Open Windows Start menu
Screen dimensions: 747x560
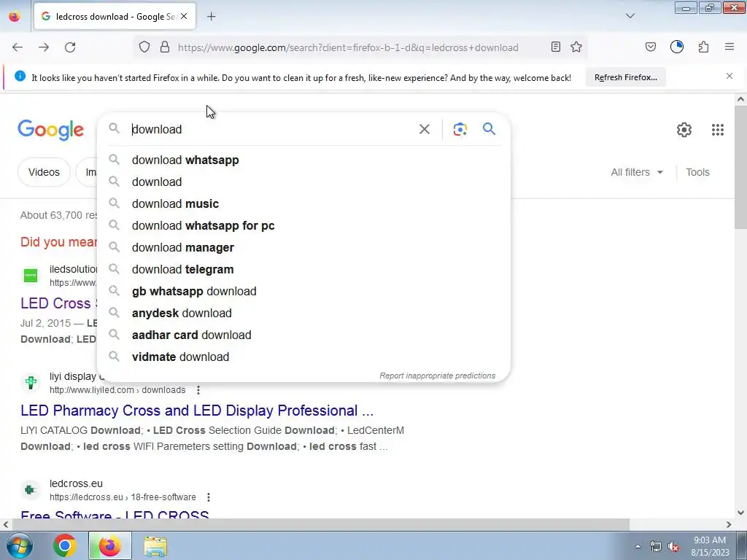[19, 545]
